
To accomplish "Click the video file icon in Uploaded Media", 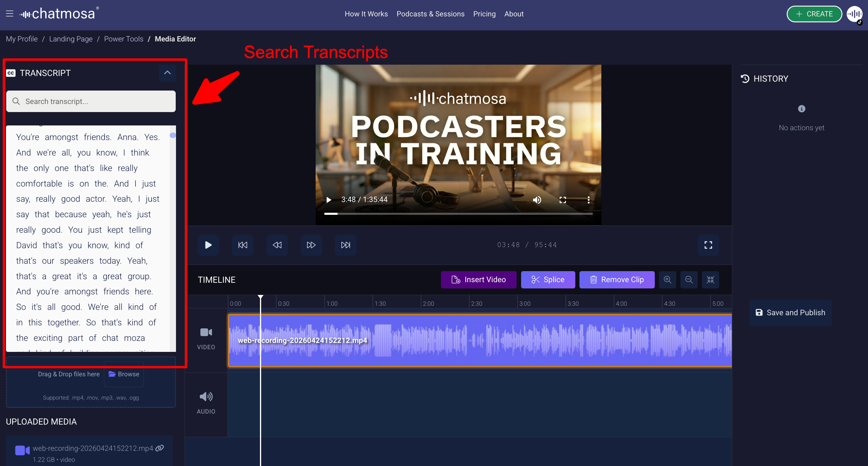I will [22, 450].
